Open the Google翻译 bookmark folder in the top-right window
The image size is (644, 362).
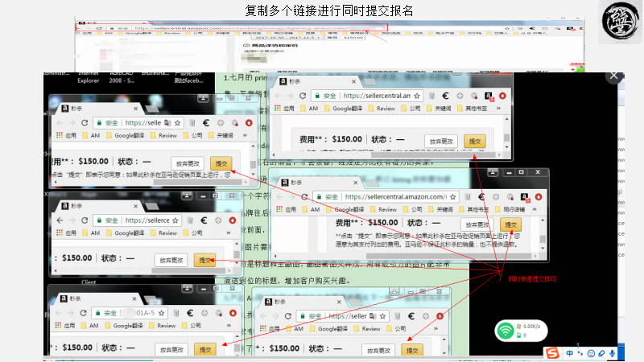pyautogui.click(x=344, y=109)
